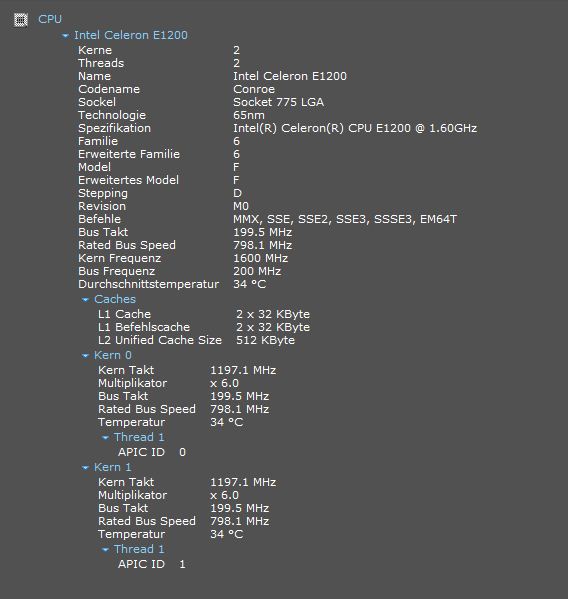Select the Spezifikation row value
The width and height of the screenshot is (568, 599).
pos(355,128)
